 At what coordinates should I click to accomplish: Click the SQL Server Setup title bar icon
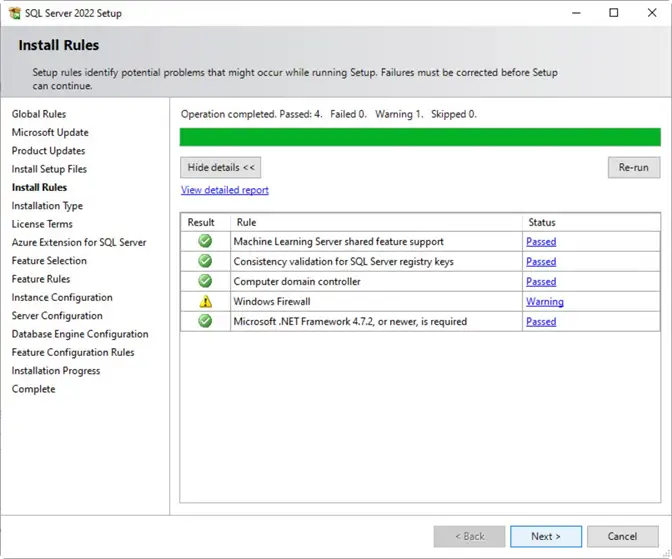pyautogui.click(x=16, y=13)
